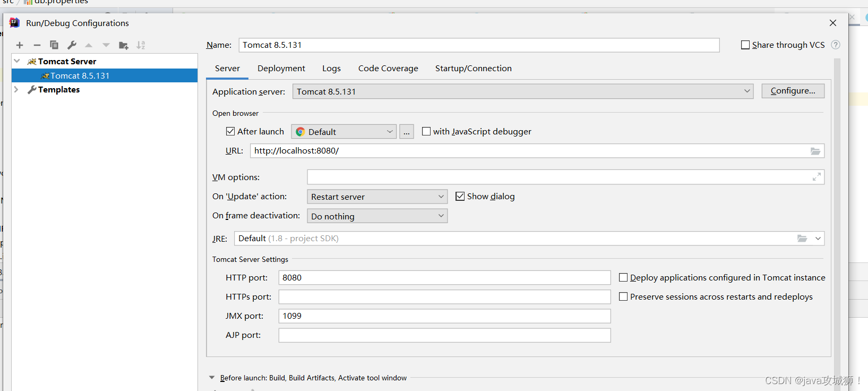
Task: Move configuration up arrow
Action: pos(89,45)
